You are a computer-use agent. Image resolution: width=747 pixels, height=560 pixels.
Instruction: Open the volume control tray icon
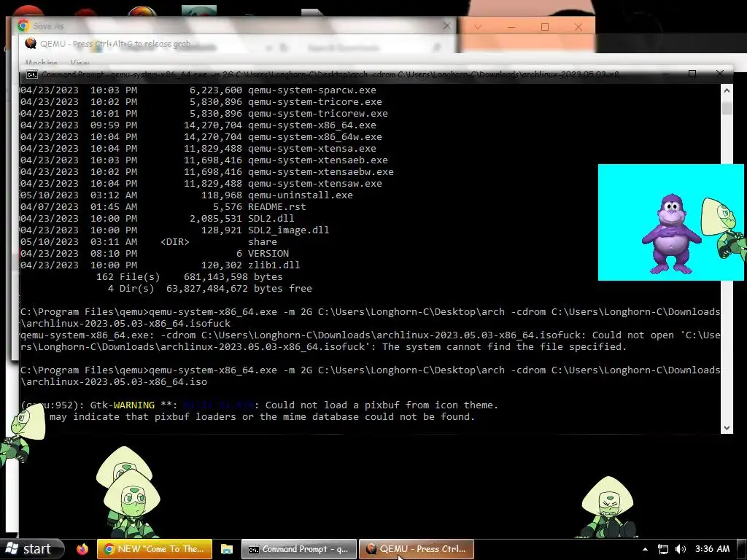coord(681,549)
